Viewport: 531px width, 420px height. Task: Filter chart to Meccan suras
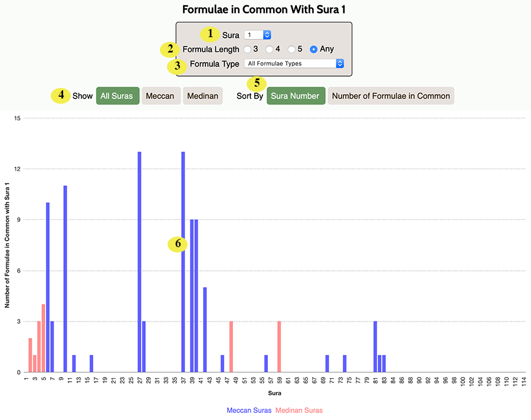[161, 96]
